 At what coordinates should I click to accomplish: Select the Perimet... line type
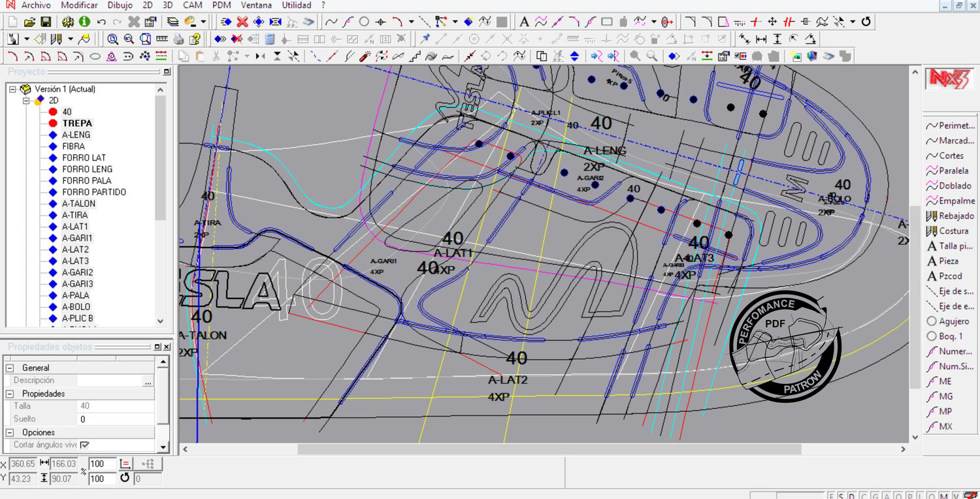951,125
